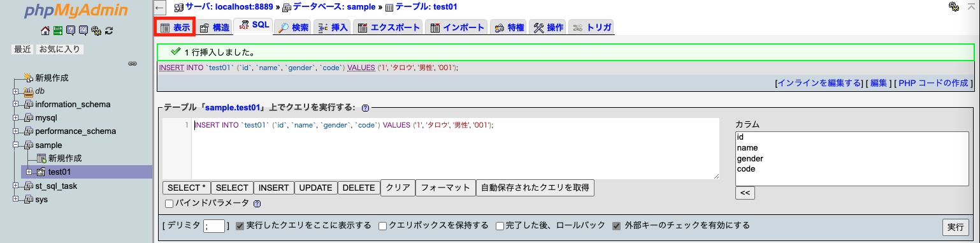Expand the st_sql_task tree node
Viewport: 980px width, 243px height.
pos(16,186)
